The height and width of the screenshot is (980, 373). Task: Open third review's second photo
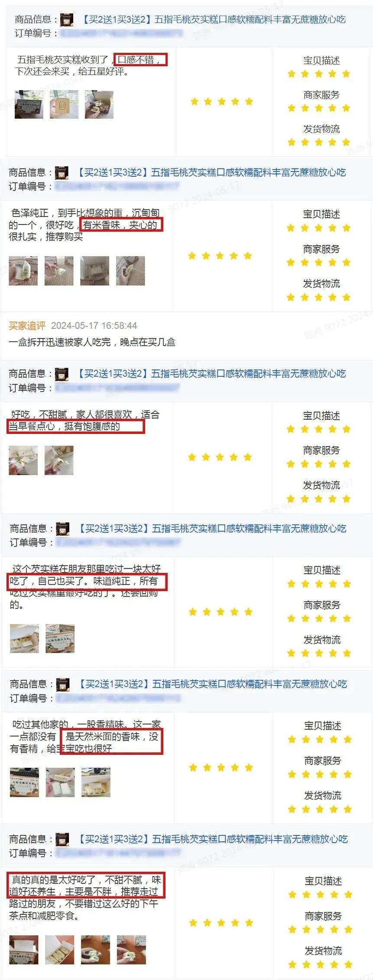point(59,460)
